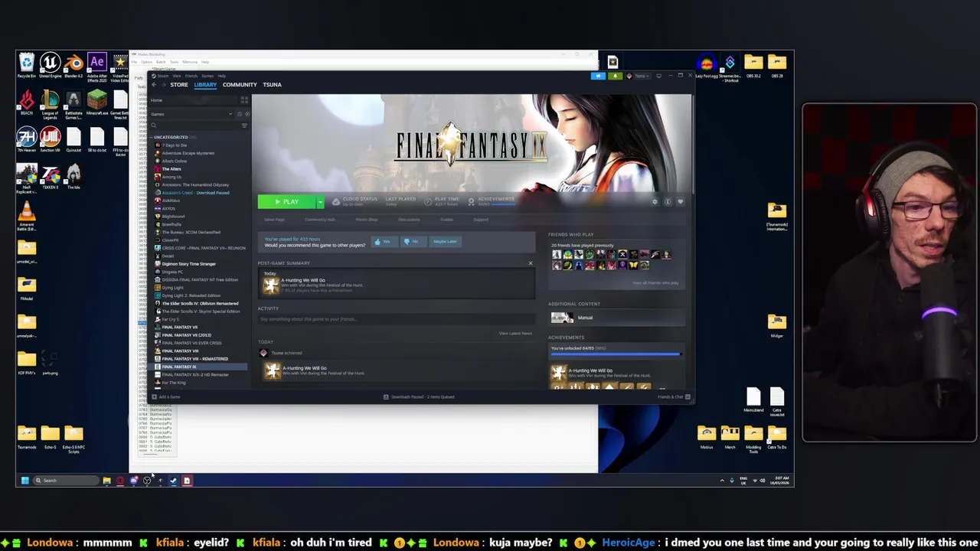Toggle the favorite heart icon
This screenshot has width=980, height=551.
680,202
